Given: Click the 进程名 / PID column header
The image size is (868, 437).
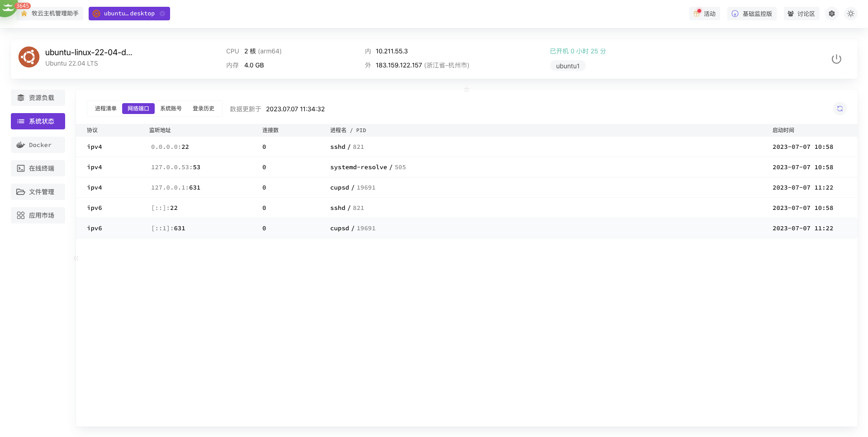Looking at the screenshot, I should pyautogui.click(x=348, y=130).
